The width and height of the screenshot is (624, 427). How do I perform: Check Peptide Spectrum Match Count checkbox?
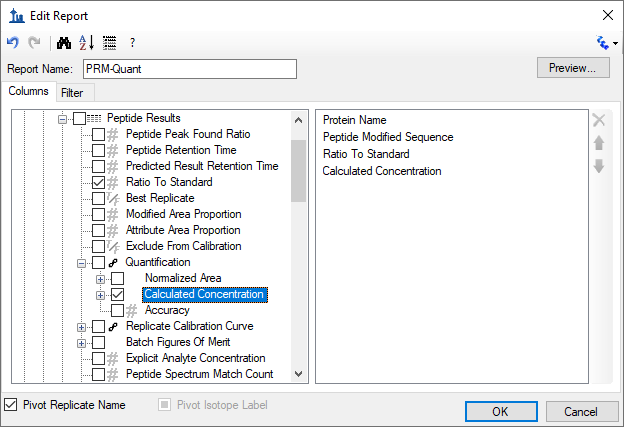coord(98,374)
